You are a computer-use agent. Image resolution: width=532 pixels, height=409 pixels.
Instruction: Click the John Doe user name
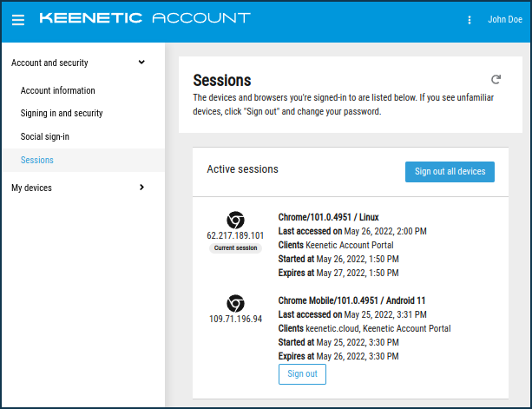[505, 20]
